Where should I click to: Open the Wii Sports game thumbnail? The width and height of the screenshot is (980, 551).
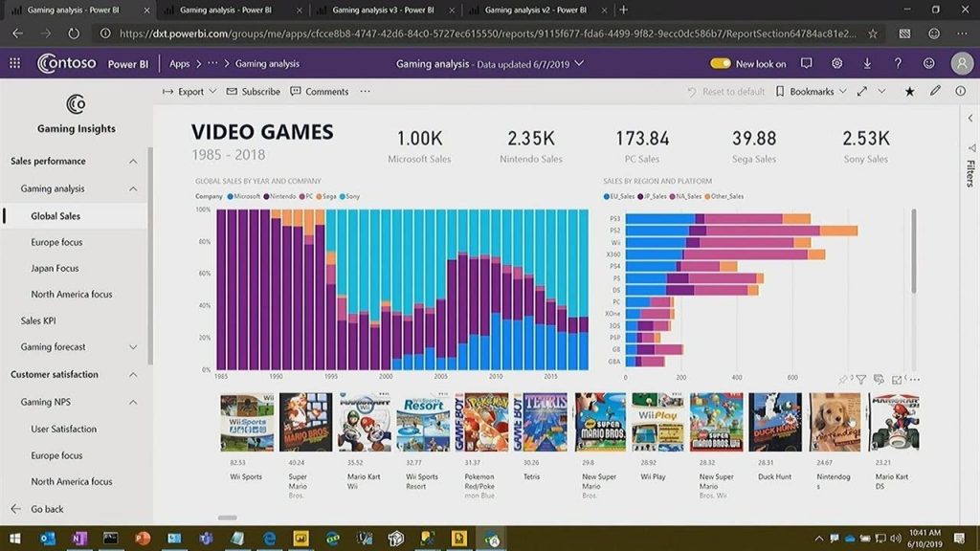click(248, 421)
